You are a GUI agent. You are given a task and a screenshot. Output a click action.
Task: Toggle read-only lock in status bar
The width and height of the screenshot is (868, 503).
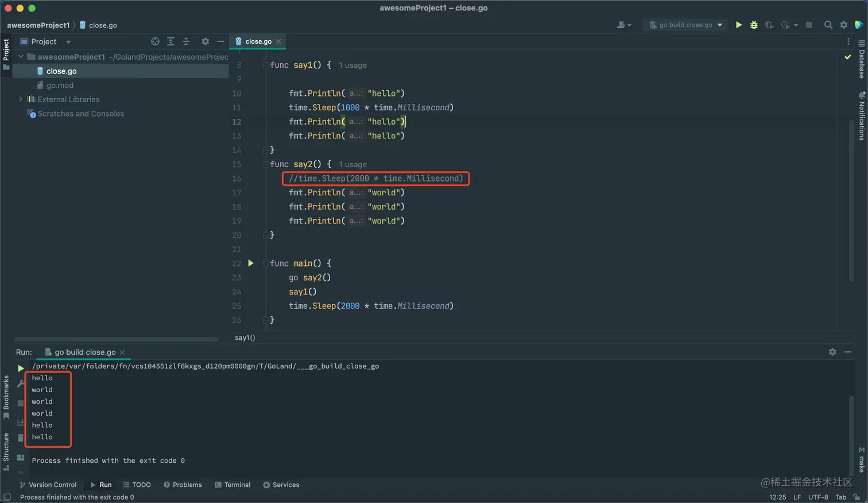(x=857, y=497)
